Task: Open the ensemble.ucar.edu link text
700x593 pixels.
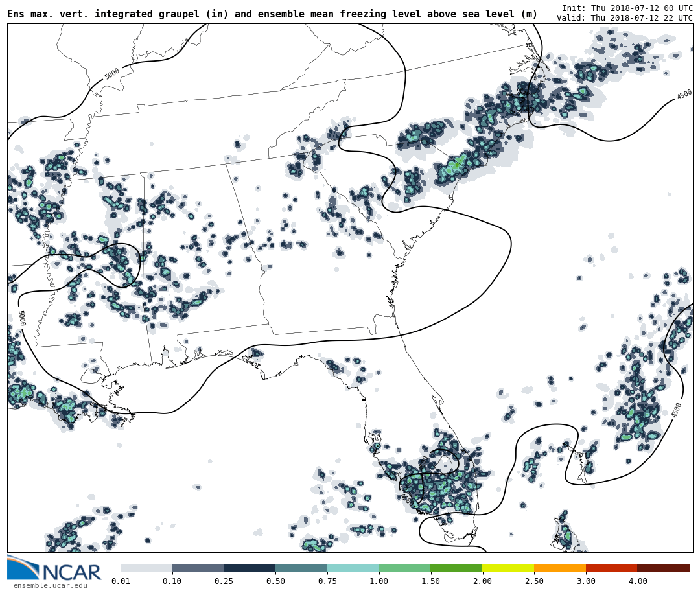Action: 50,586
